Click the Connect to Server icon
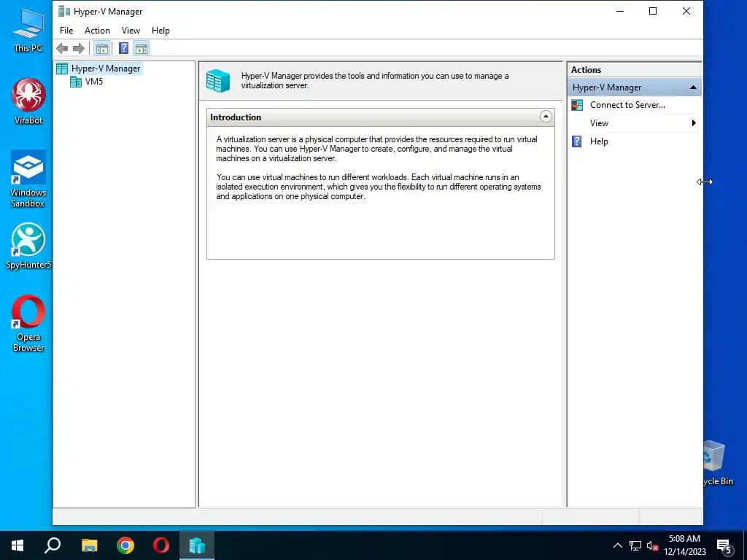Image resolution: width=747 pixels, height=560 pixels. 577,105
